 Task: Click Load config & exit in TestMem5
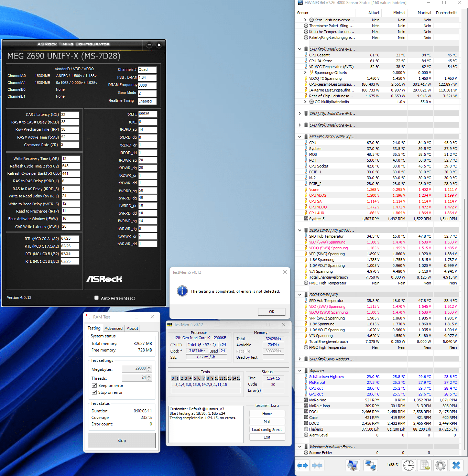coord(267,430)
